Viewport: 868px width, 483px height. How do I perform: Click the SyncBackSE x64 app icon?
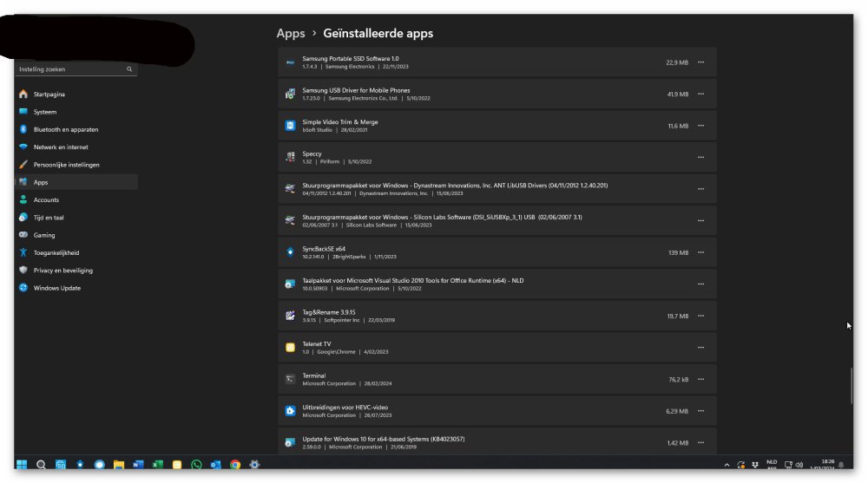(x=291, y=252)
